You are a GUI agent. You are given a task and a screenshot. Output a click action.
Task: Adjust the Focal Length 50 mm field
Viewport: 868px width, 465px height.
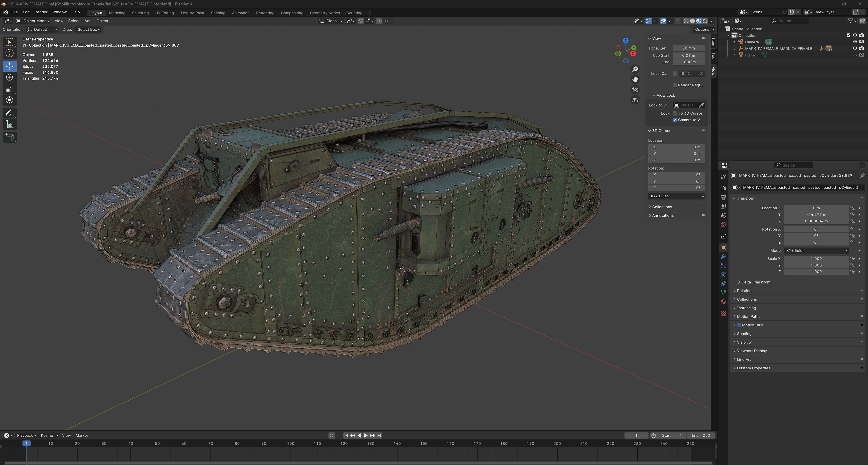(688, 49)
